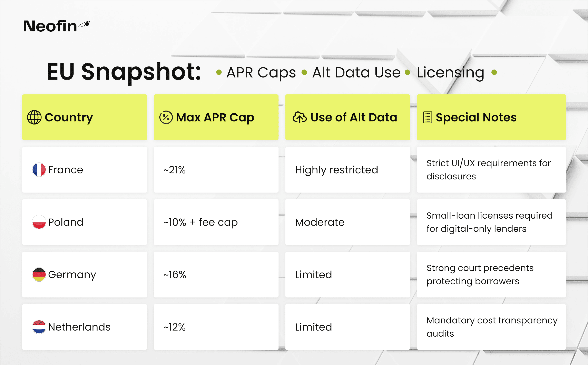588x365 pixels.
Task: Click the Use of Alt Data header
Action: tap(347, 117)
